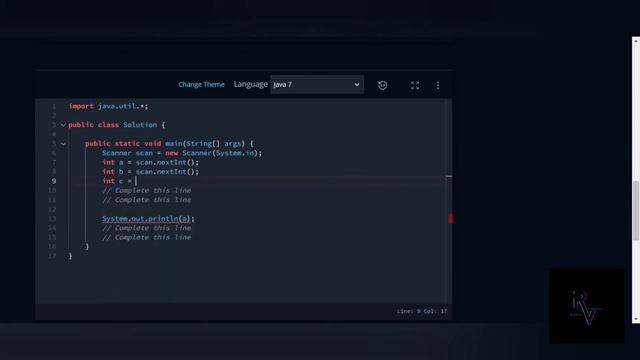The image size is (640, 360).
Task: Click the logo thumbnail in the corner
Action: pyautogui.click(x=587, y=306)
